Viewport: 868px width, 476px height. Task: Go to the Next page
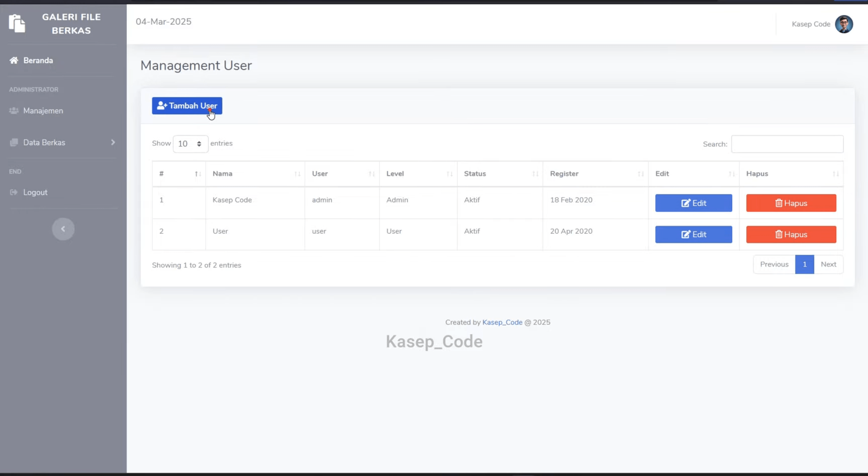coord(828,264)
